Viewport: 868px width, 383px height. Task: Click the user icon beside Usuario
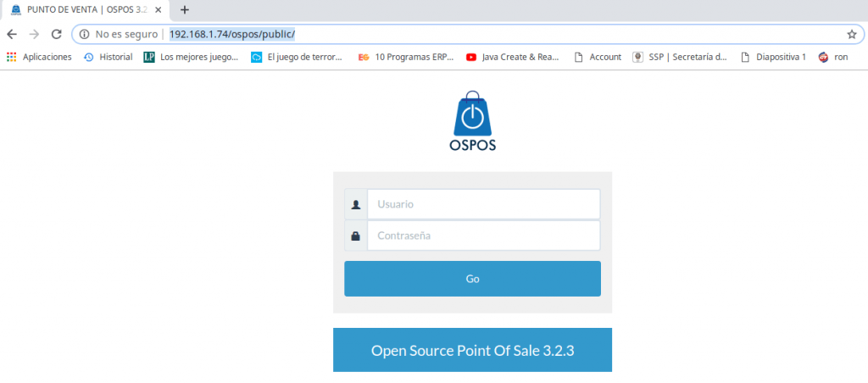click(356, 204)
